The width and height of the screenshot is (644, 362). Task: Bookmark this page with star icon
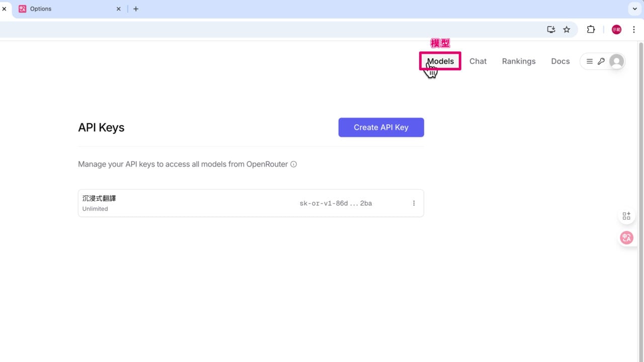567,30
